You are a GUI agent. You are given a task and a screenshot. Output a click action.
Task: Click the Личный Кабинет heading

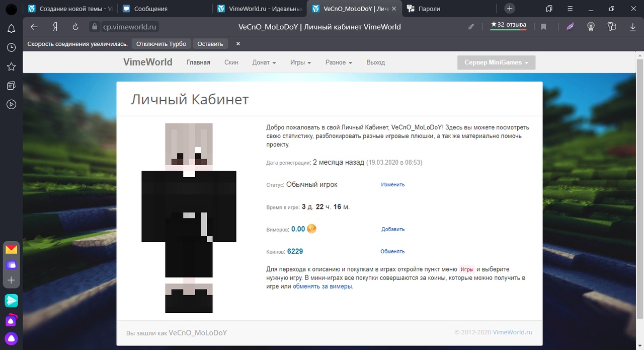click(190, 99)
